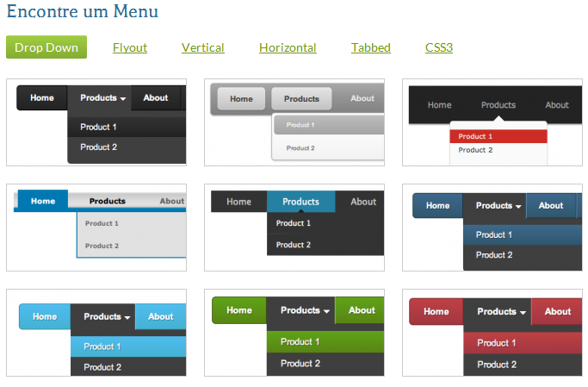Select the Drop Down category button
588x387 pixels.
click(x=46, y=47)
